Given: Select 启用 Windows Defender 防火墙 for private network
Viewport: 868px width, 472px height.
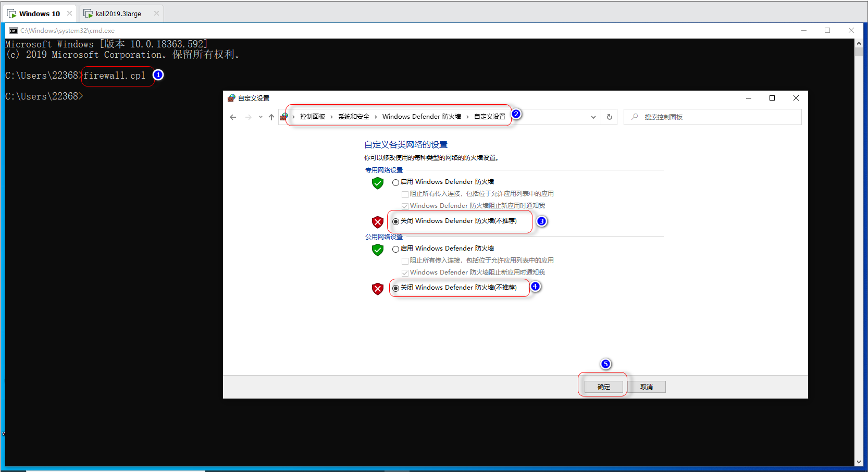Looking at the screenshot, I should [x=395, y=182].
